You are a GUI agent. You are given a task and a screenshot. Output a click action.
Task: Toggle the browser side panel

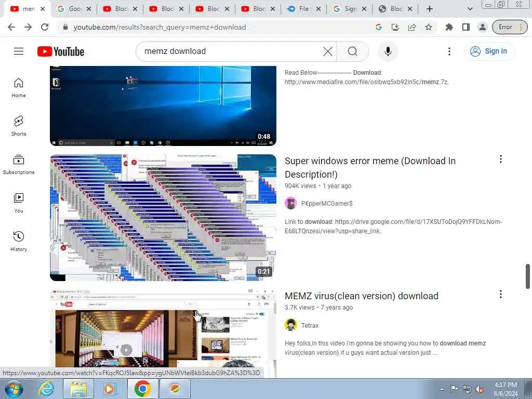(466, 27)
